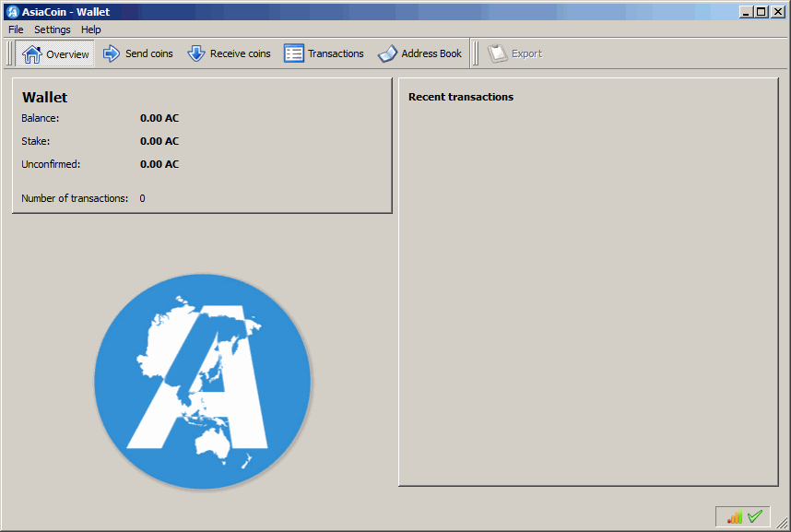Go to the Send coins page

137,53
